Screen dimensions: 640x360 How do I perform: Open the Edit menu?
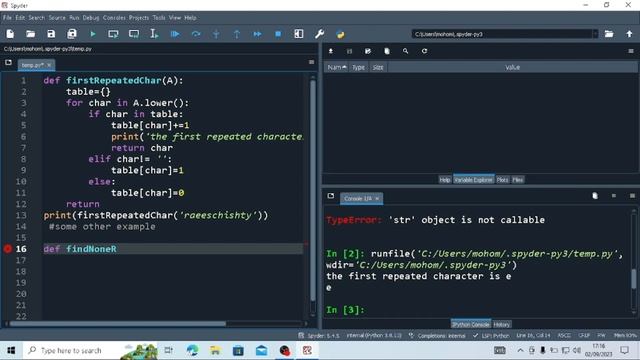(20, 18)
